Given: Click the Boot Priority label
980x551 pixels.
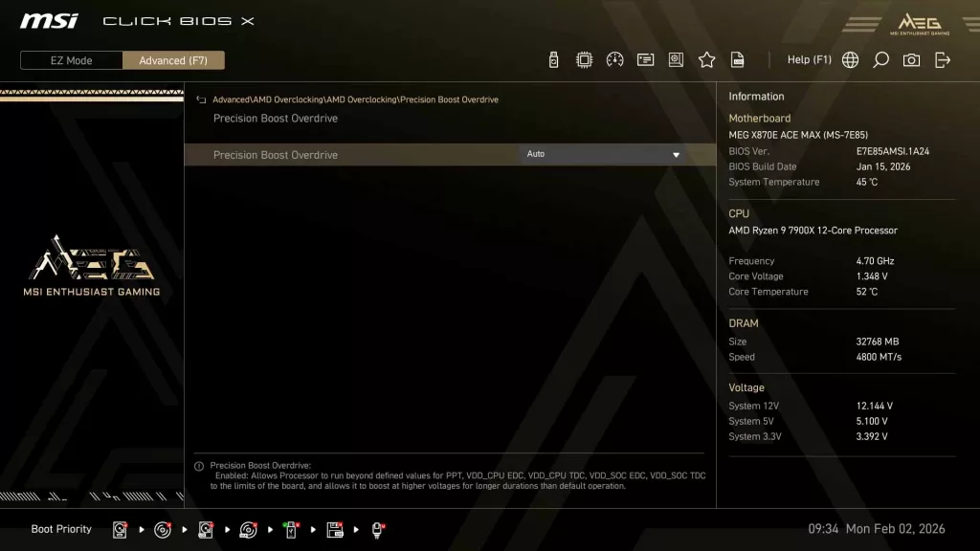Looking at the screenshot, I should coord(60,529).
